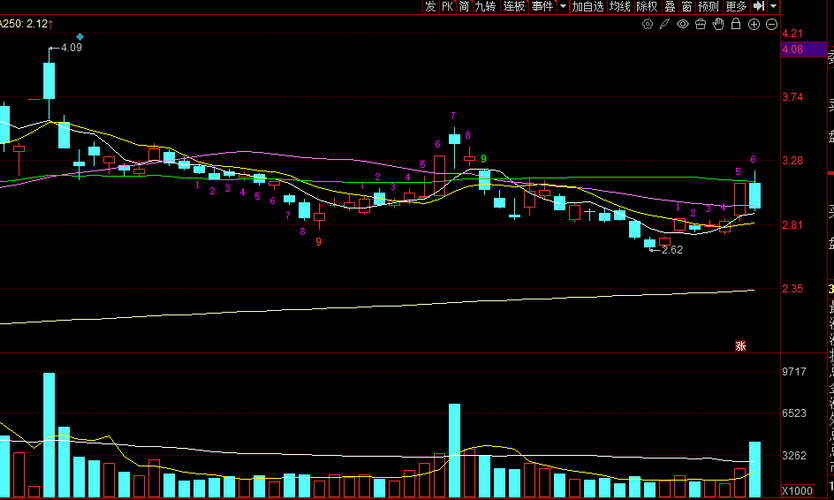Click the tallest cyan volume bar
This screenshot has height=500, width=834.
tap(49, 435)
